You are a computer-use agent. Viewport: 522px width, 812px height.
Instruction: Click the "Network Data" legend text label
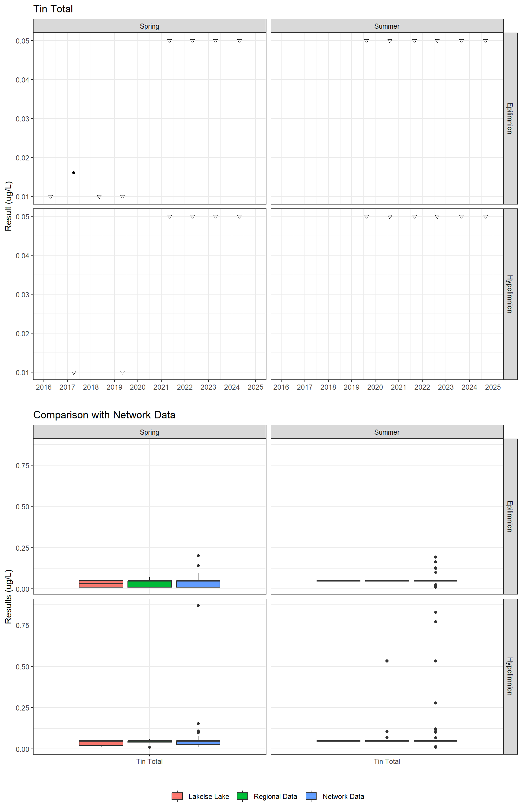tap(343, 796)
